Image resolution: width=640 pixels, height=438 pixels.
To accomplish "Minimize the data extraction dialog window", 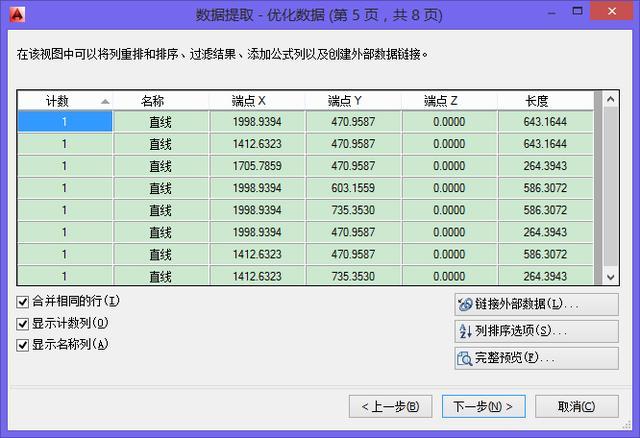I will tap(552, 12).
